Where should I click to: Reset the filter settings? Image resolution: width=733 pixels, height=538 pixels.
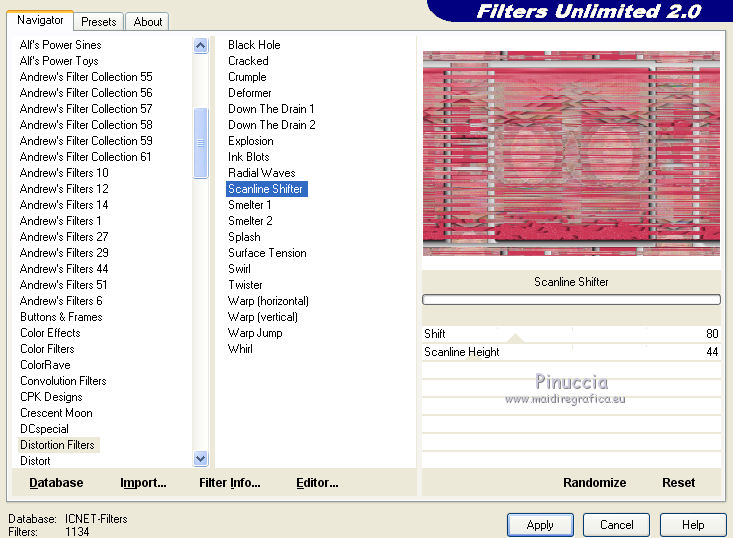pos(678,482)
